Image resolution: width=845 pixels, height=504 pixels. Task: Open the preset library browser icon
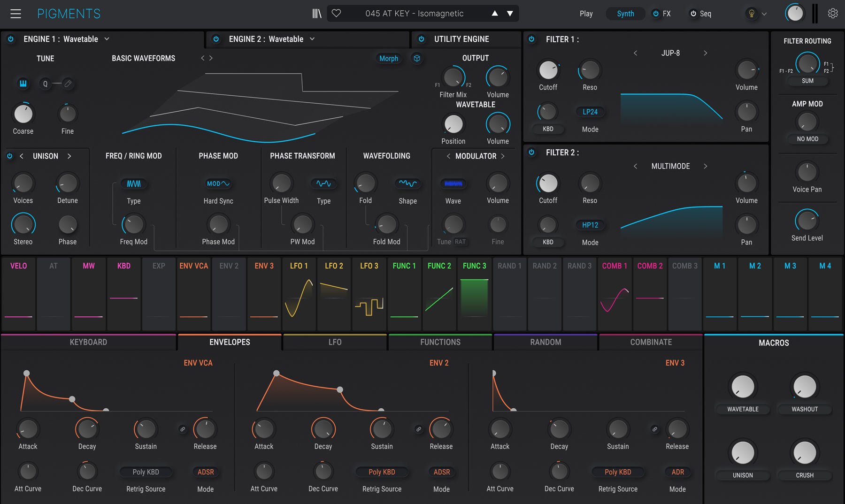(317, 14)
